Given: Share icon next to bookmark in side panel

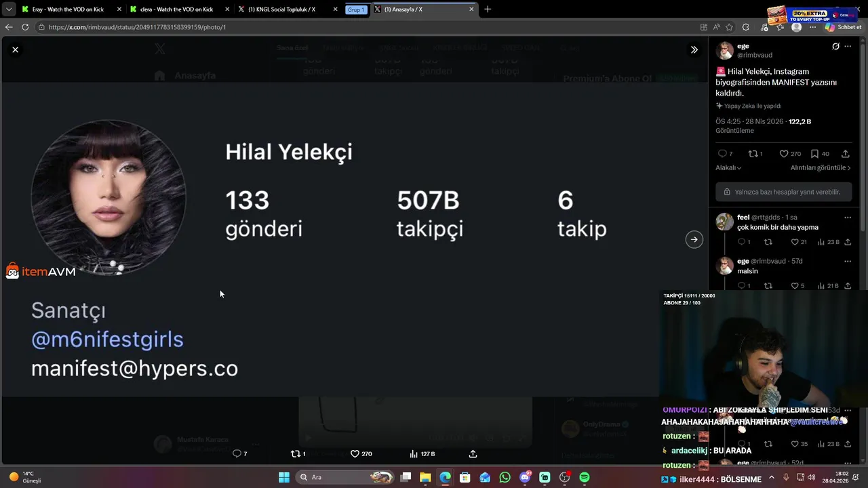Looking at the screenshot, I should point(845,154).
